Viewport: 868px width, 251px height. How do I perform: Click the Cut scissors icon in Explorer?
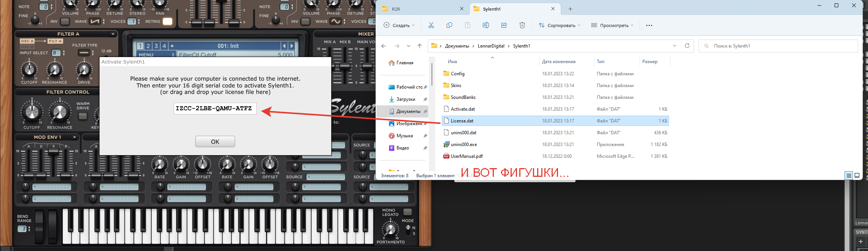click(431, 25)
